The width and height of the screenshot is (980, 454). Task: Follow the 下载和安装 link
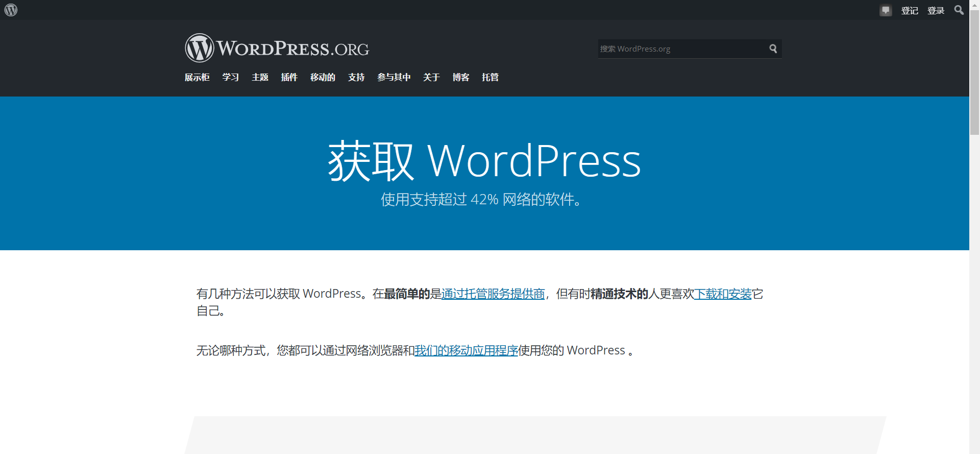pos(723,294)
